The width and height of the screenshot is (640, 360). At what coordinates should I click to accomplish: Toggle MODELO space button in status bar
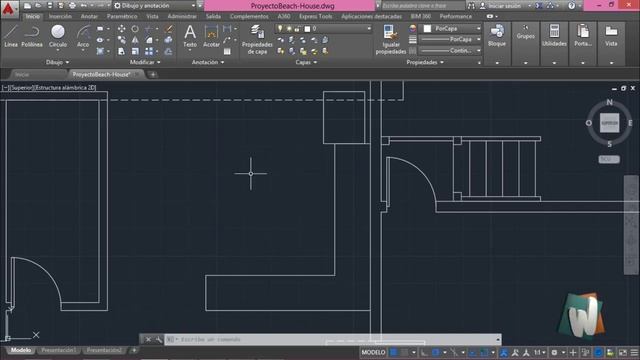click(x=373, y=352)
